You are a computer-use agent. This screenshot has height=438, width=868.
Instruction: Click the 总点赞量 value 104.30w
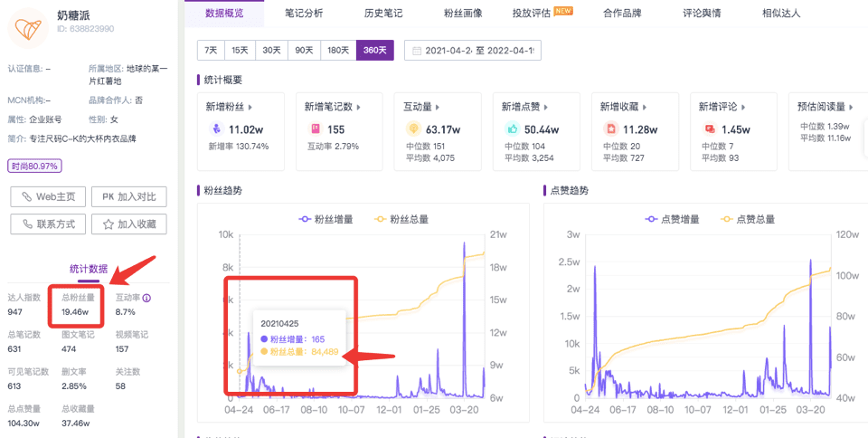(24, 423)
